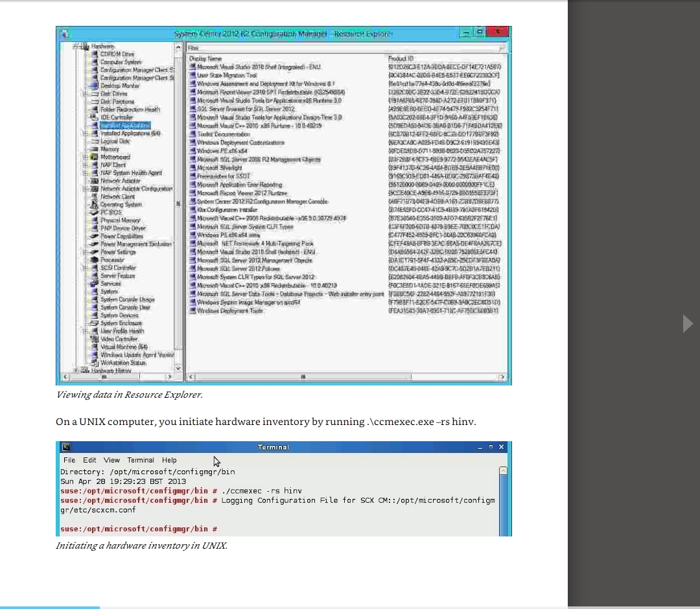Click into the Filter field

(342, 49)
